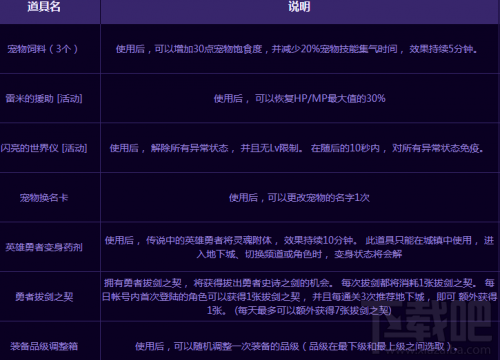Select the 装备品级调整箱 item name
Image resolution: width=500 pixels, height=360 pixels.
[44, 346]
